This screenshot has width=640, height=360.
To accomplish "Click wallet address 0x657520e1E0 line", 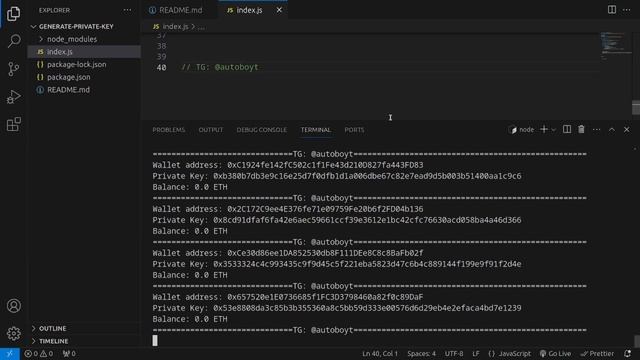I will click(288, 297).
